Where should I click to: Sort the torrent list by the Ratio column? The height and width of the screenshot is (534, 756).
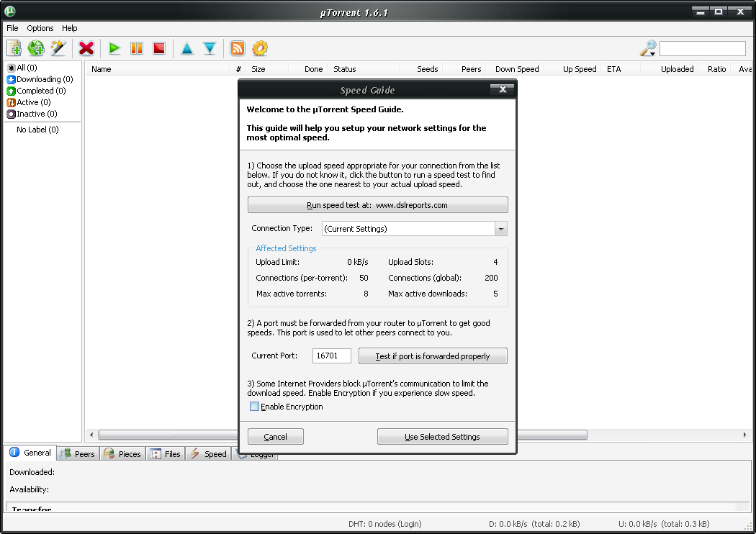pyautogui.click(x=715, y=69)
